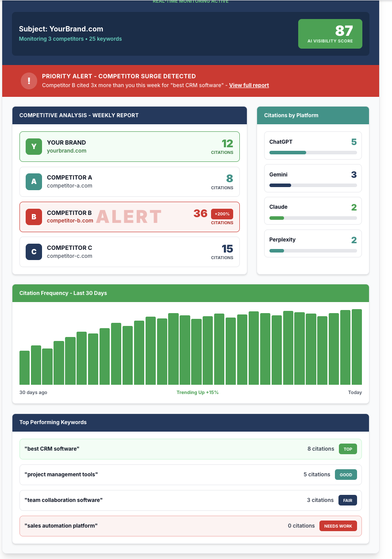The image size is (392, 559).
Task: Open the Citation Frequency panel header
Action: [x=190, y=293]
